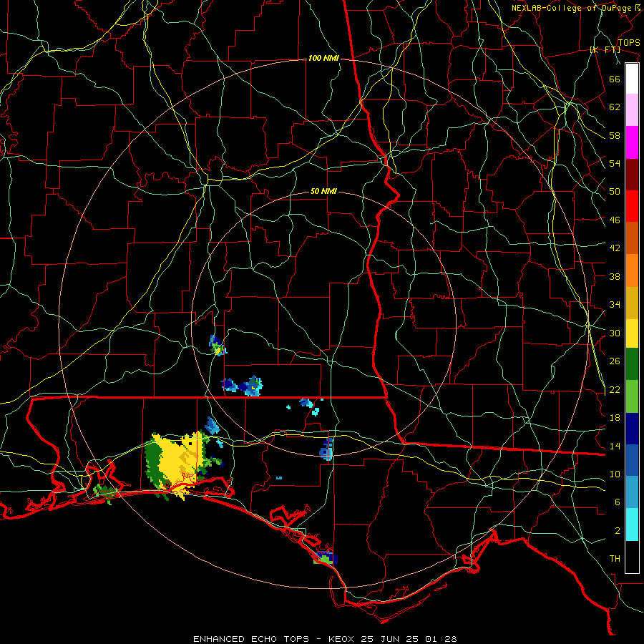
Task: Select the bright red legend swatch
Action: (632, 206)
